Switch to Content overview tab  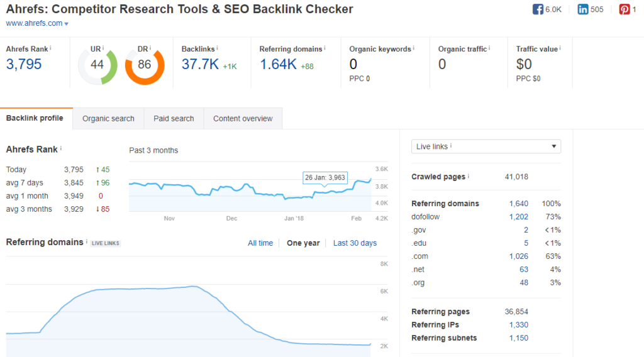(243, 119)
